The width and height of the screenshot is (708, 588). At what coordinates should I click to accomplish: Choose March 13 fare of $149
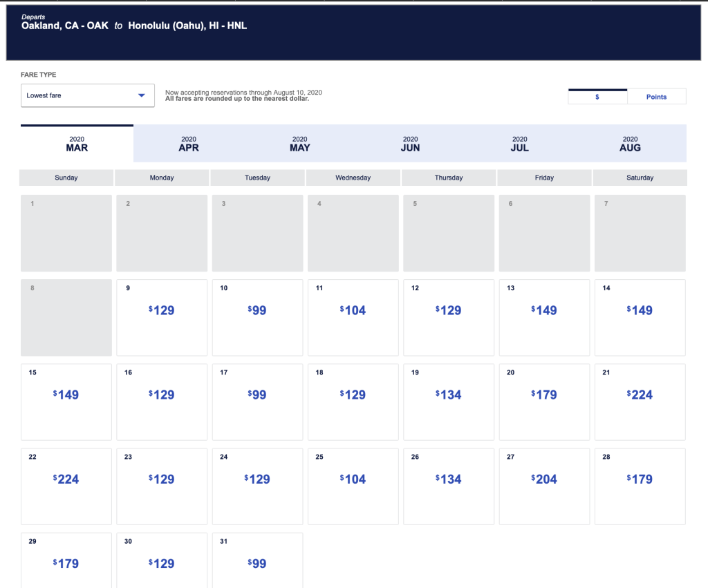(x=544, y=311)
